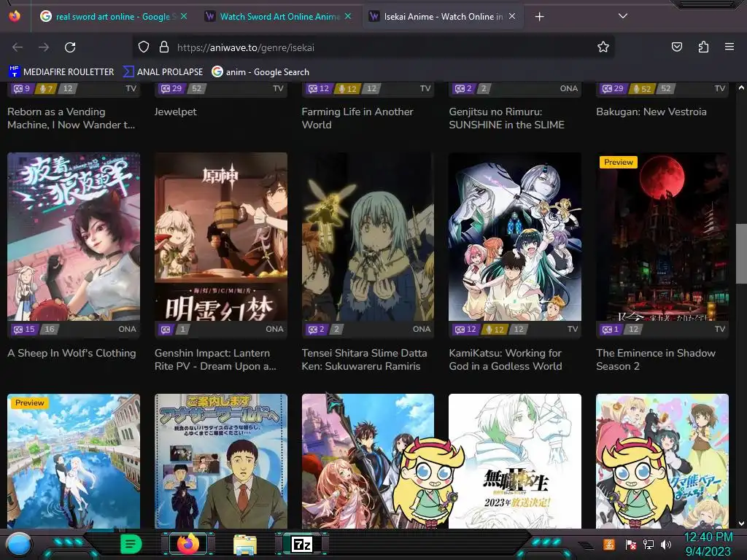Open the castle and spear anime poster
The height and width of the screenshot is (560, 747).
tap(368, 461)
